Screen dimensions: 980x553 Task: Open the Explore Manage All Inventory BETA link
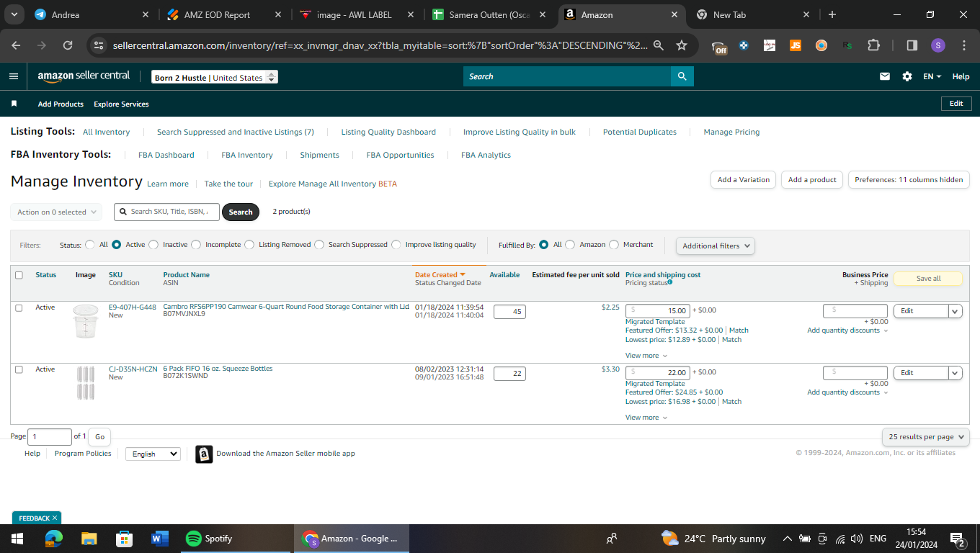click(333, 184)
